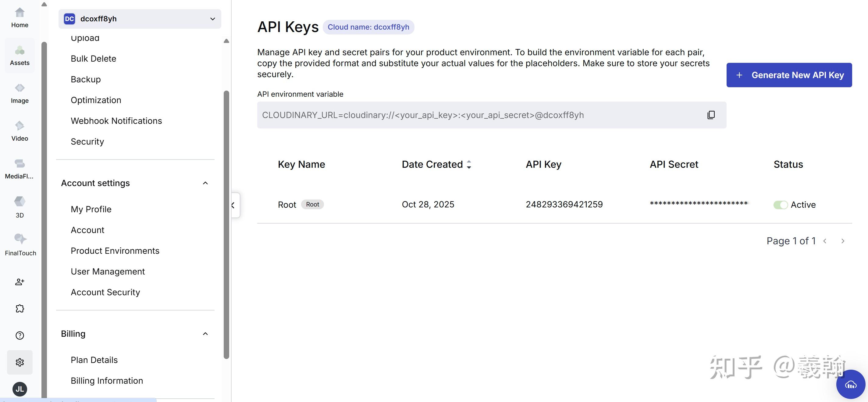The height and width of the screenshot is (402, 868).
Task: Collapse the Billing section
Action: click(x=205, y=334)
